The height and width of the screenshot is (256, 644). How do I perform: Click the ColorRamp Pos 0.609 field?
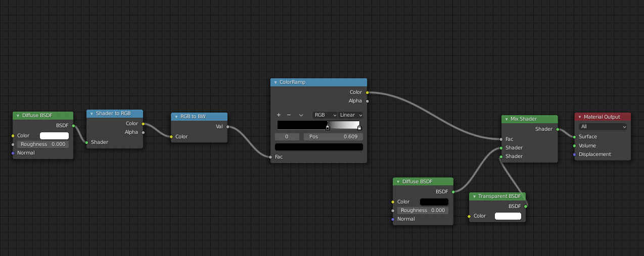point(333,137)
